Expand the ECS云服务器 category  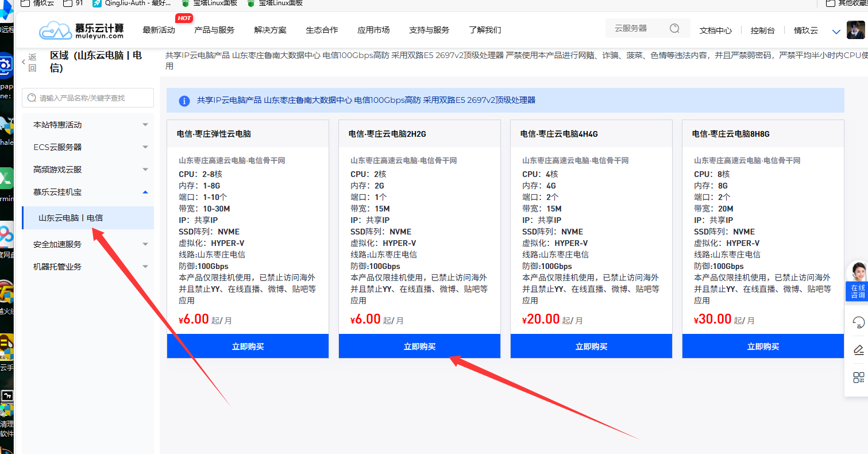tap(90, 147)
